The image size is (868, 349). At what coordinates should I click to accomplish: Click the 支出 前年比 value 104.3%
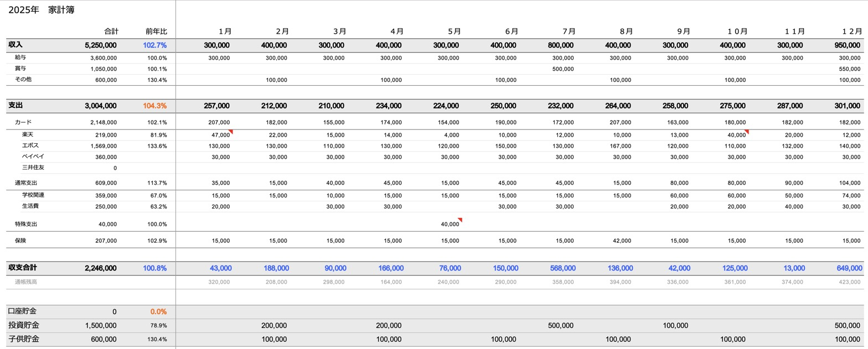(154, 106)
